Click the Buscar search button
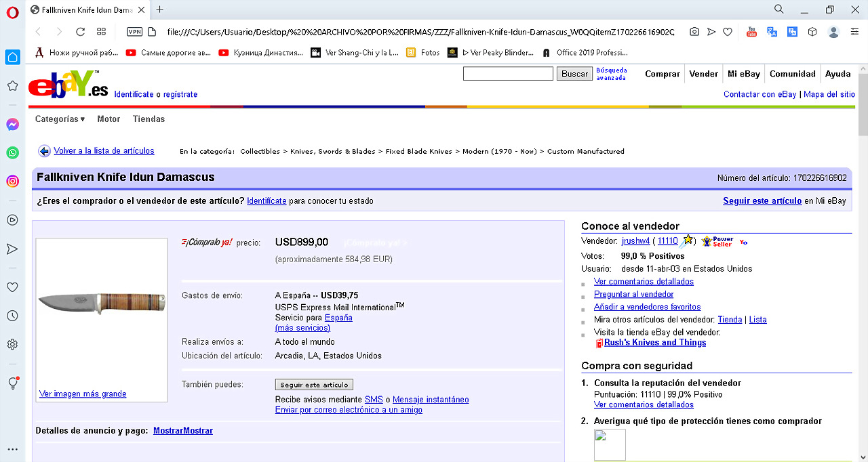The image size is (868, 462). [x=574, y=74]
